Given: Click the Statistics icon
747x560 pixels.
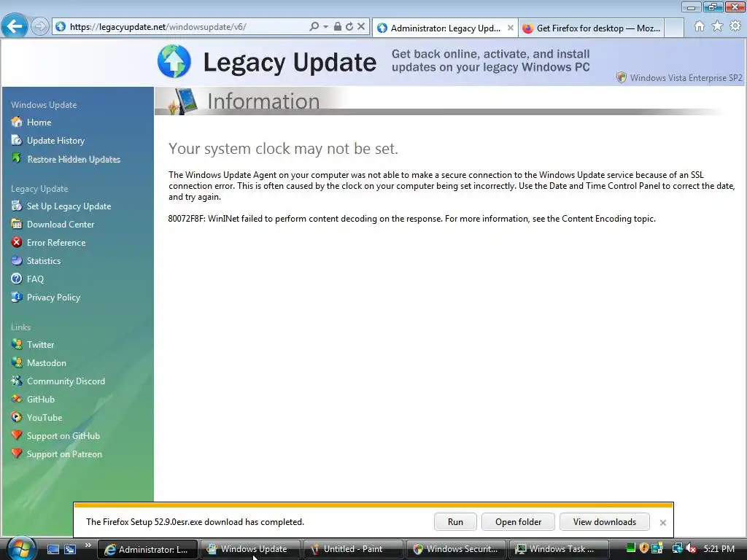Looking at the screenshot, I should click(x=17, y=260).
